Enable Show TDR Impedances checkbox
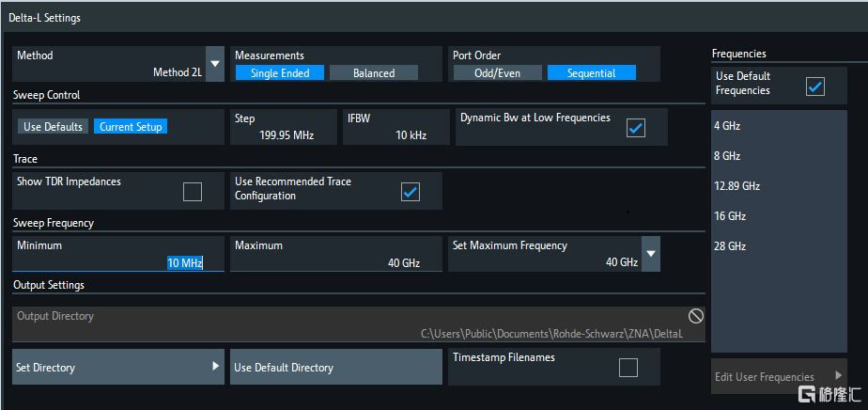 coord(192,191)
